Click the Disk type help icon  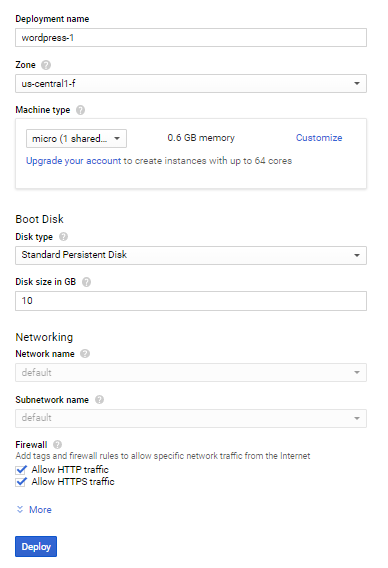click(63, 237)
